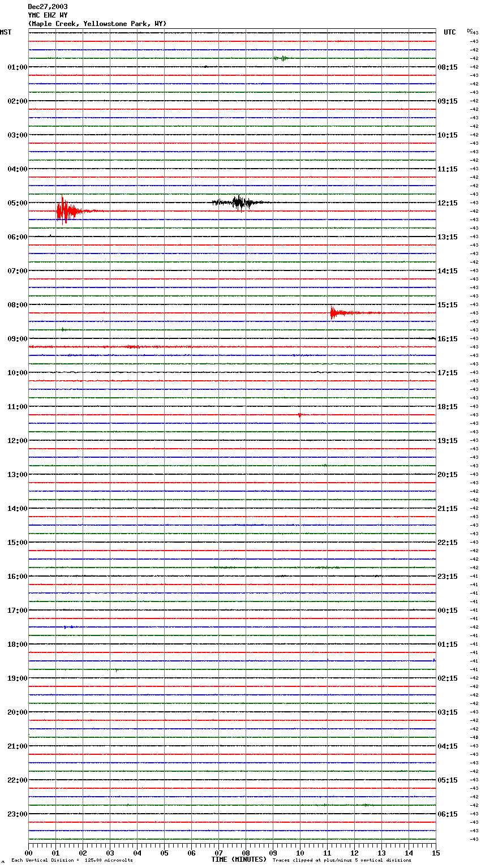The image size is (481, 868).
Task: Click the 06:15 UTC time label
Action: pyautogui.click(x=448, y=814)
